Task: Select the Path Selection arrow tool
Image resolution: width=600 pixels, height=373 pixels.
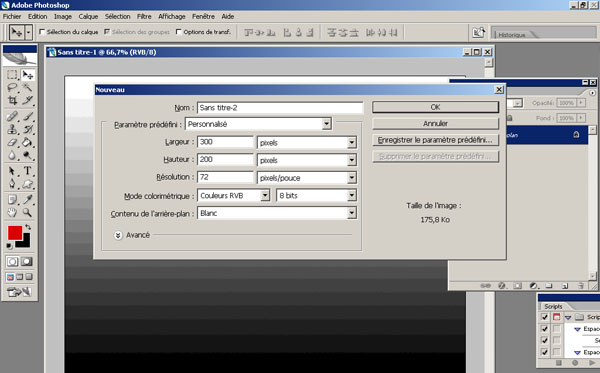Action: click(x=12, y=171)
